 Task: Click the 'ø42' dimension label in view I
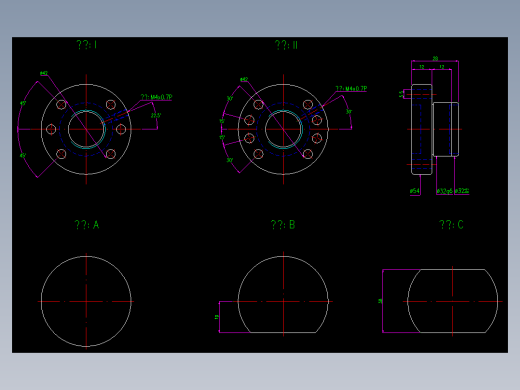44,73
